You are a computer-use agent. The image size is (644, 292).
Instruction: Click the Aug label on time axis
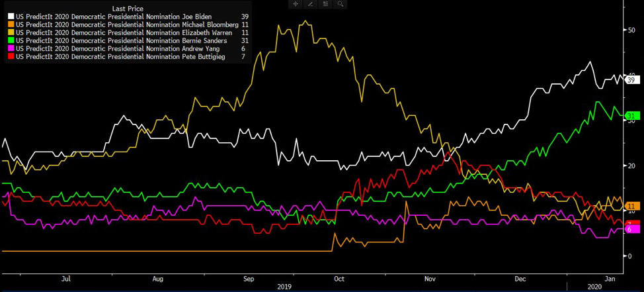158,279
